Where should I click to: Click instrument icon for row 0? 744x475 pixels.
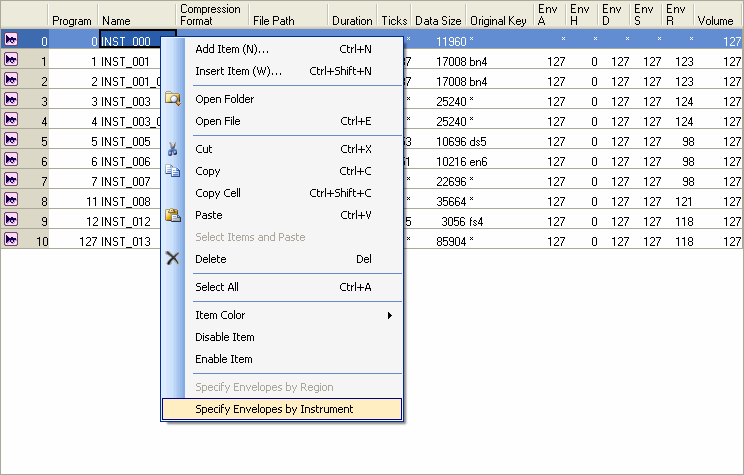point(12,40)
